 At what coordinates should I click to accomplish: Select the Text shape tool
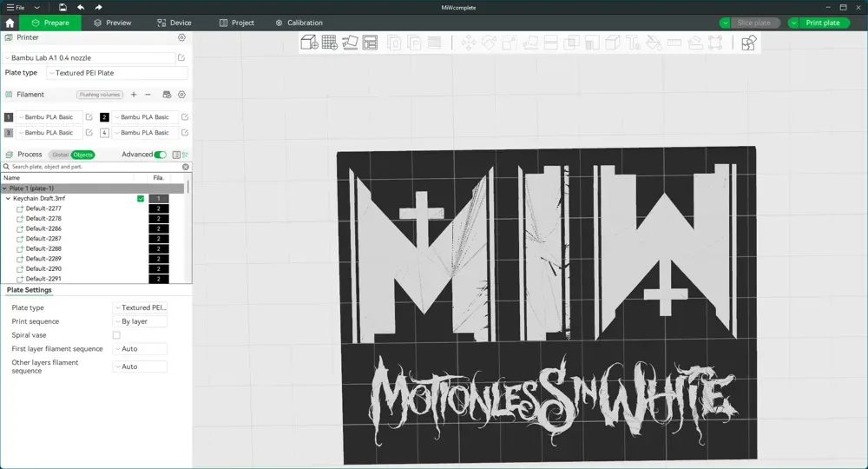click(x=633, y=43)
